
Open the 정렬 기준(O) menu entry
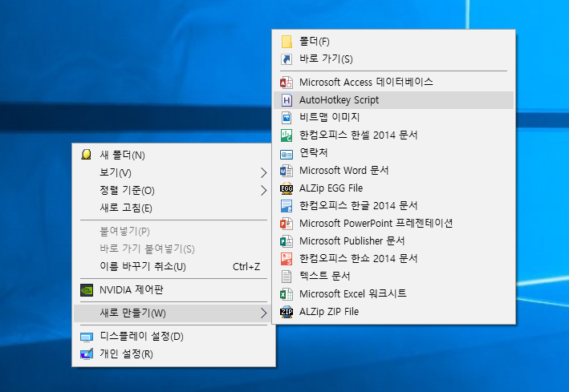(171, 190)
